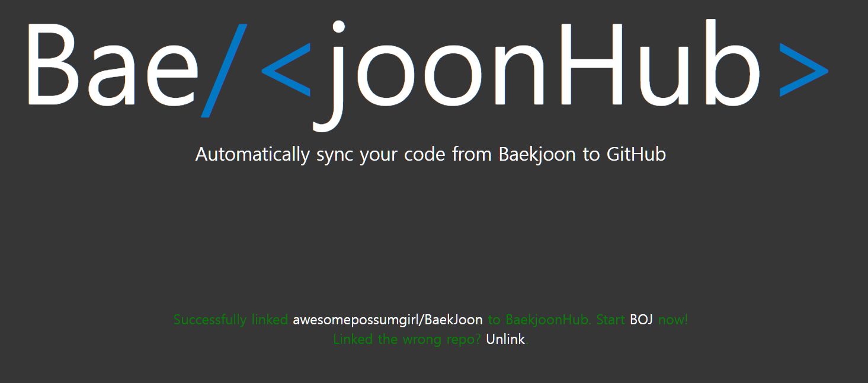
Task: Click the 'Successfully linked' status text
Action: tap(231, 320)
